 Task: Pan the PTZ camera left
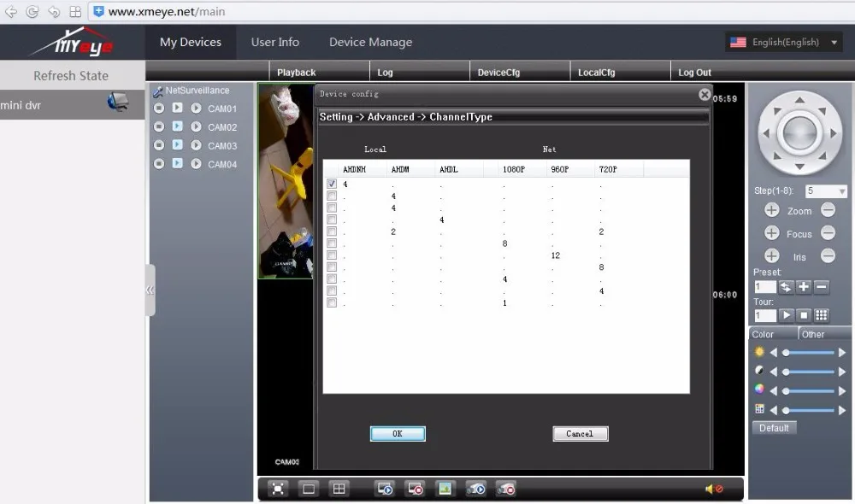coord(766,133)
